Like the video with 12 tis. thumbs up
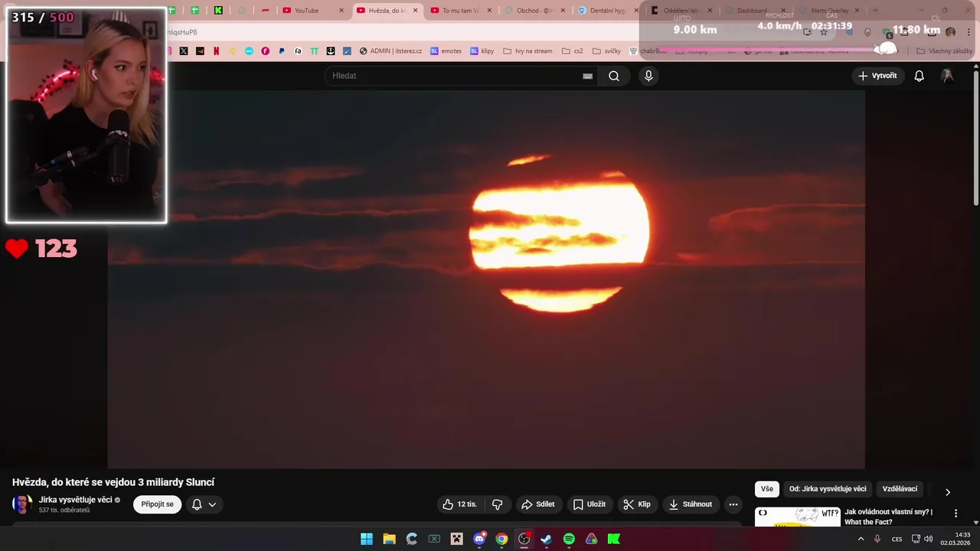 (459, 504)
